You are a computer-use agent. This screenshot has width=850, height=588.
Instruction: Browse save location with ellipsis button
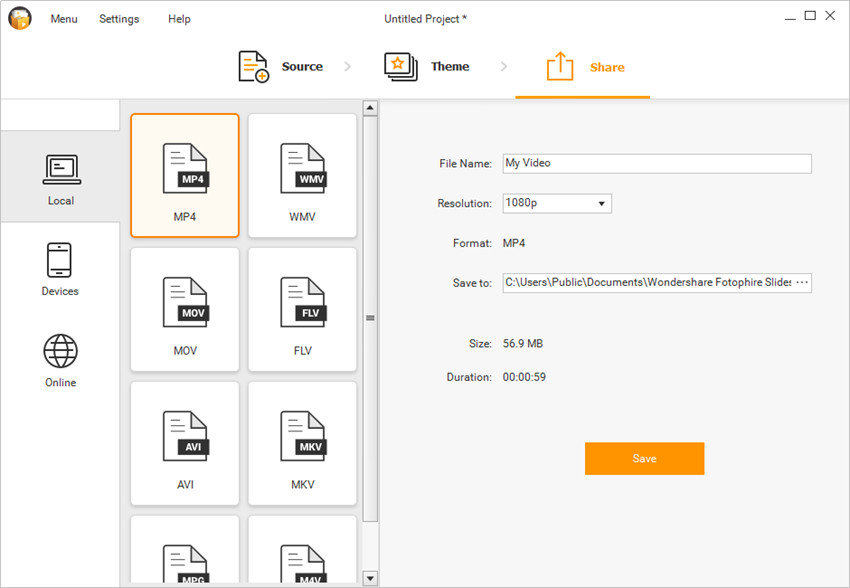pyautogui.click(x=801, y=283)
